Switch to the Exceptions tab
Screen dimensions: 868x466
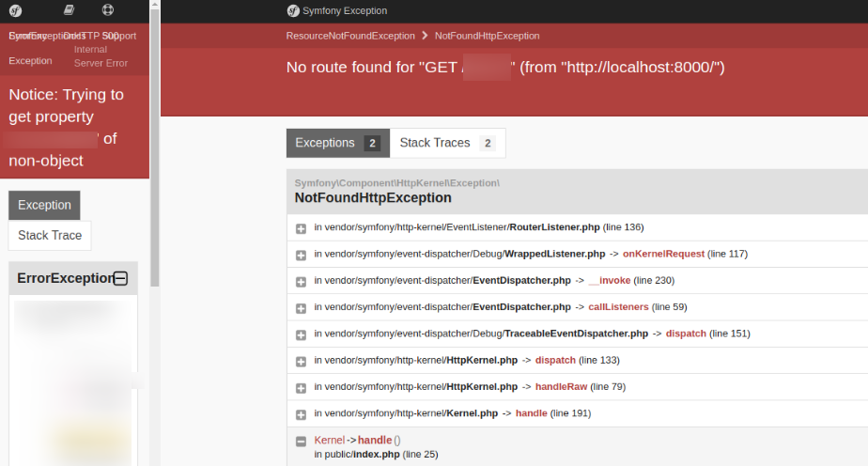pos(338,143)
